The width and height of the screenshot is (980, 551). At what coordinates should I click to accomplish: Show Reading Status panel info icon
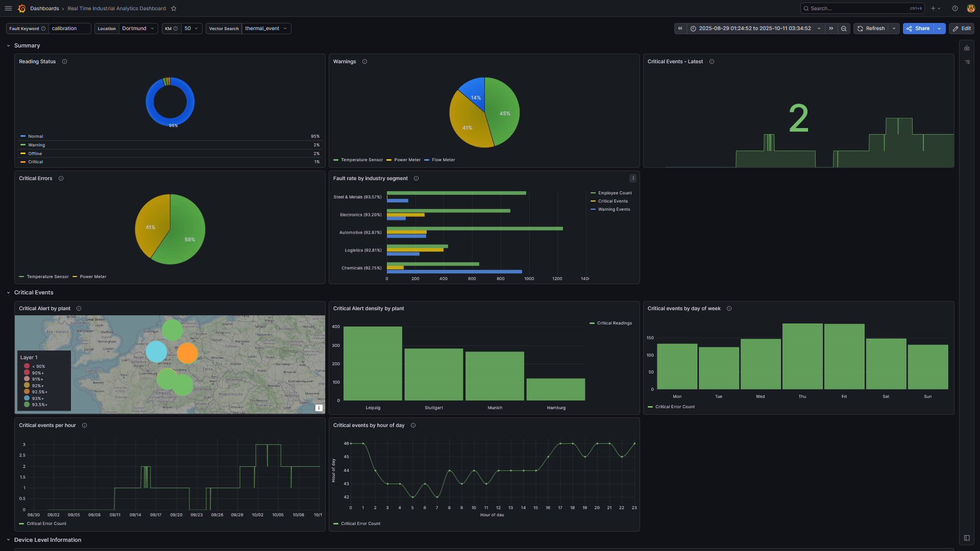point(64,62)
